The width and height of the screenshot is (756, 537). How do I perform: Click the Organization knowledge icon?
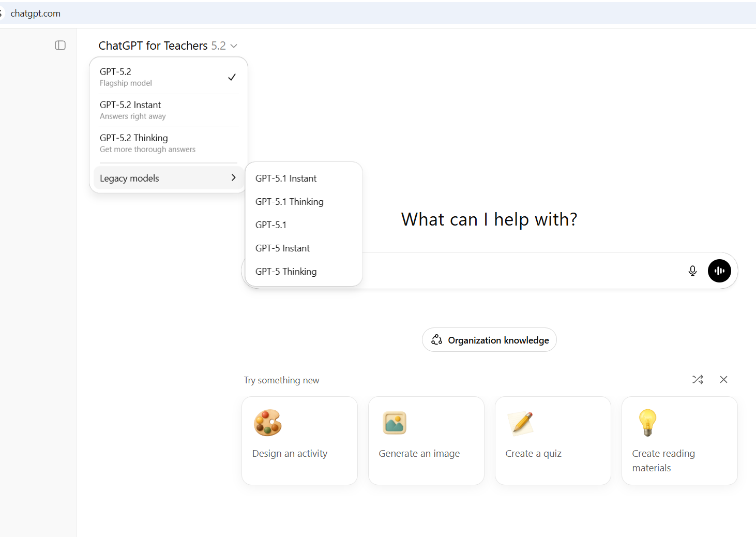pos(437,340)
